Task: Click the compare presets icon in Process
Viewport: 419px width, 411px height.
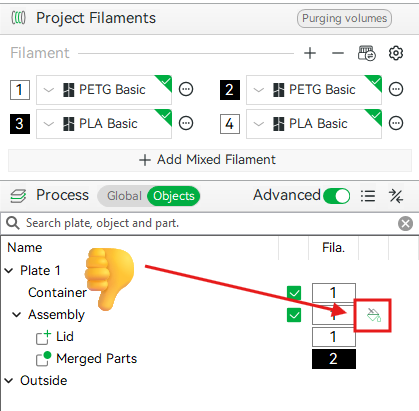Action: pos(396,196)
